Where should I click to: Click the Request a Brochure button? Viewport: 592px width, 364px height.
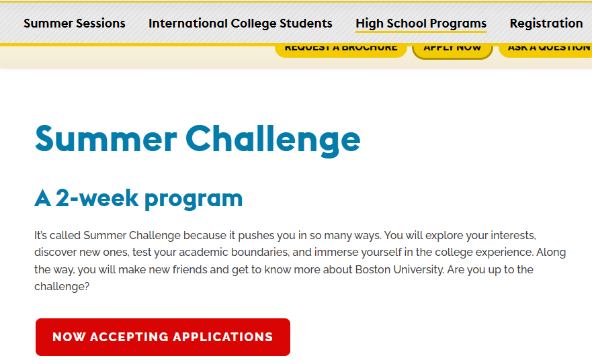pos(341,48)
